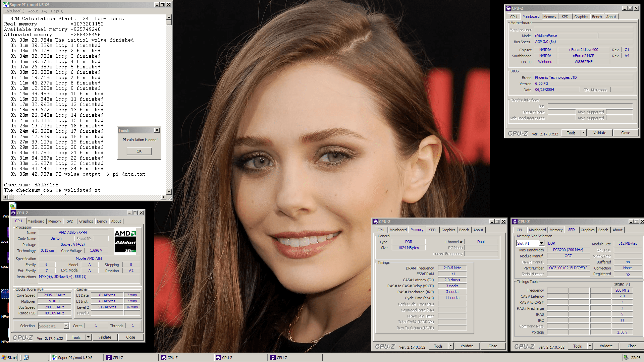The width and height of the screenshot is (644, 362).
Task: Click the Start button Windows logo
Action: tap(4, 358)
